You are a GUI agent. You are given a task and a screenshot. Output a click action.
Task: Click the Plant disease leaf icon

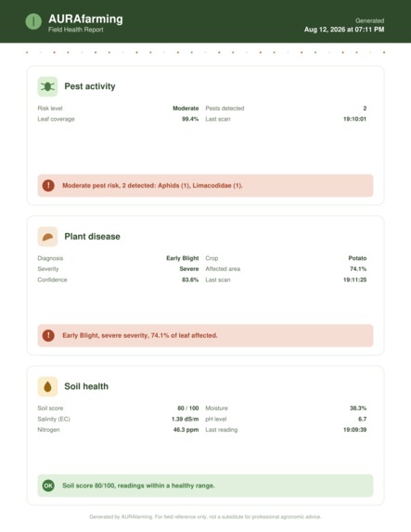coord(47,237)
